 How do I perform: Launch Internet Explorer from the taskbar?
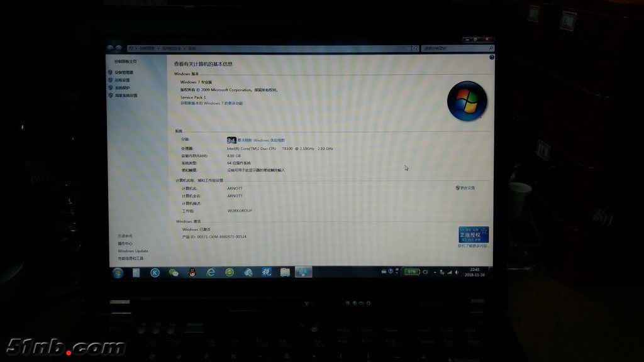click(211, 272)
